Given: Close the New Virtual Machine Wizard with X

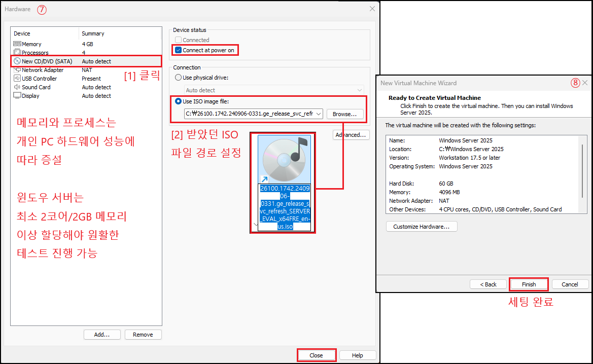Looking at the screenshot, I should 585,83.
